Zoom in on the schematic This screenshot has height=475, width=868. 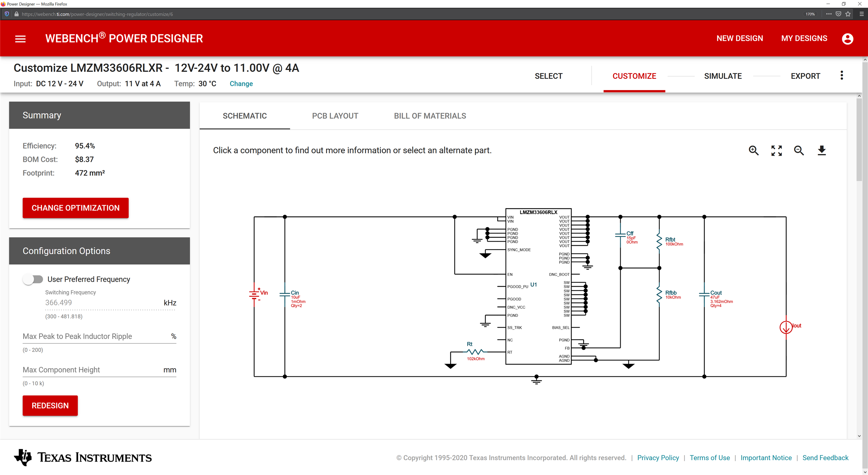(x=754, y=150)
